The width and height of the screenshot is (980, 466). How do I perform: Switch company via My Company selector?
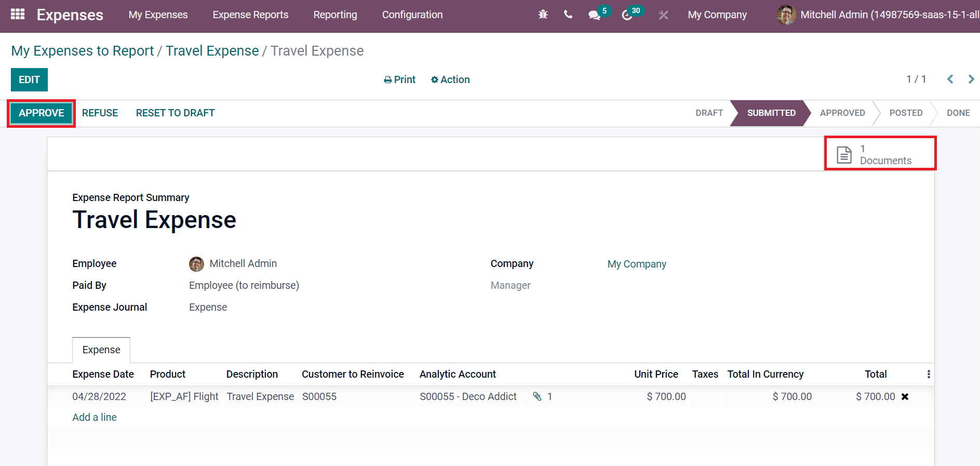pyautogui.click(x=717, y=15)
